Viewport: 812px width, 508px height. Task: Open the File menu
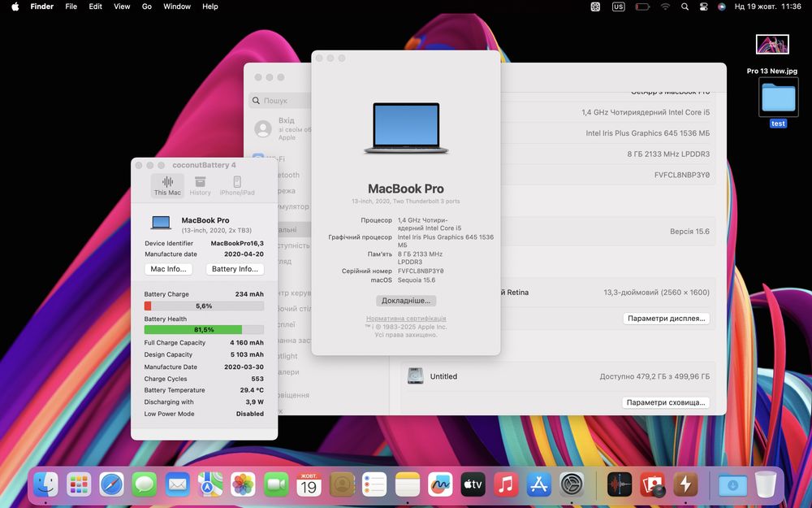pos(71,7)
